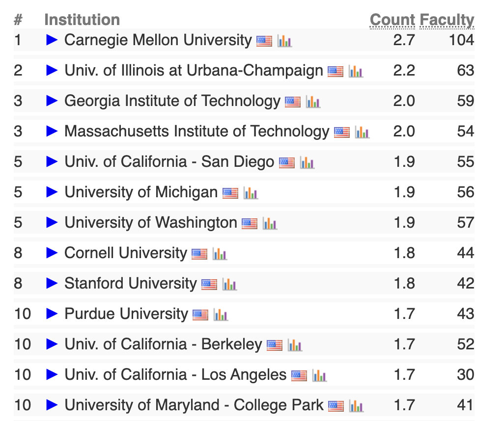Click the University of Washington institution name
Screen dimensions: 504x421
(151, 222)
